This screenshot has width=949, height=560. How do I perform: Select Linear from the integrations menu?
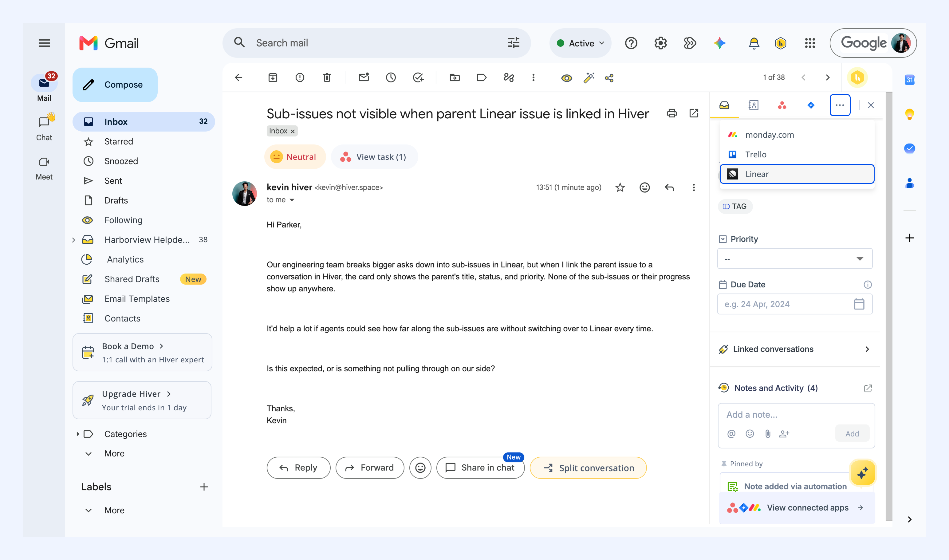coord(797,174)
